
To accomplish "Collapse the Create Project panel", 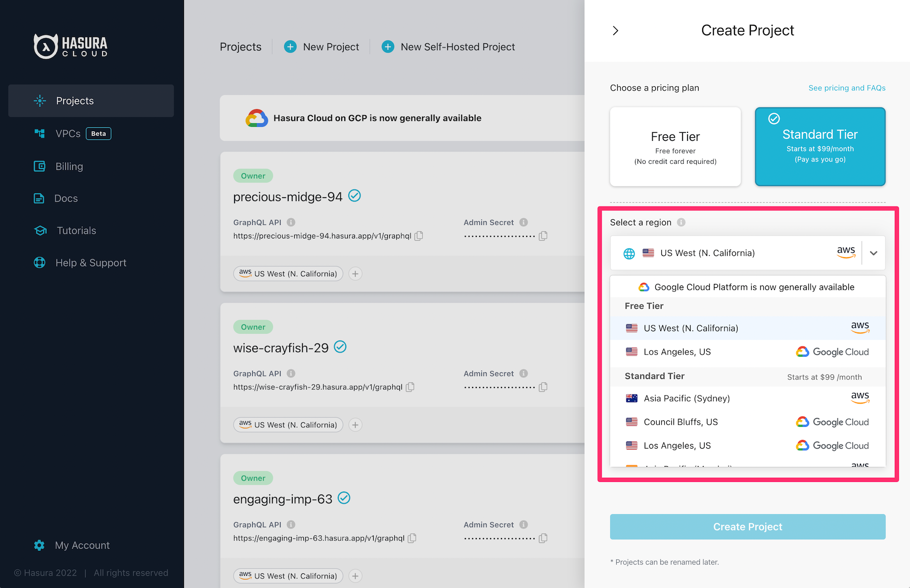I will (x=615, y=30).
